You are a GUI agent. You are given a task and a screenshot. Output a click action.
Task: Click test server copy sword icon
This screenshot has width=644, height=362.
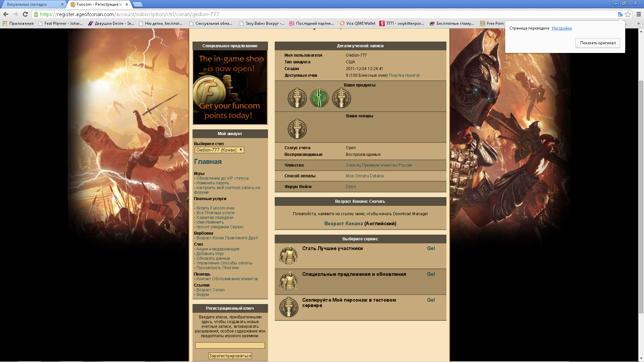click(x=288, y=307)
